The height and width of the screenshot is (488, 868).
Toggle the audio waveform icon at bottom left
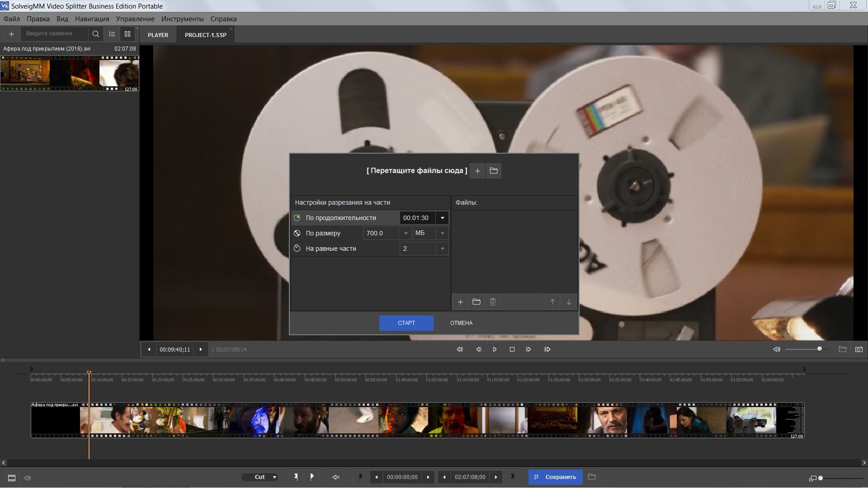point(28,478)
